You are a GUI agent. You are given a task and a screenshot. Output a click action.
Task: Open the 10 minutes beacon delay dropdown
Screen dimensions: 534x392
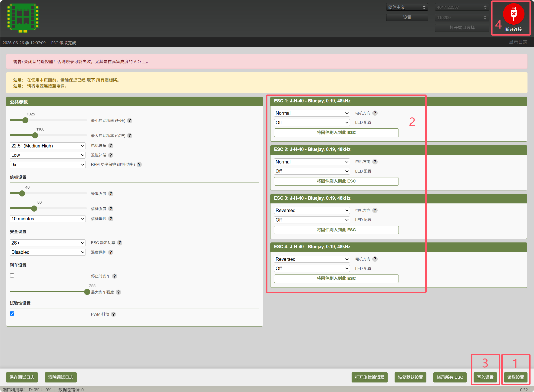click(x=48, y=219)
